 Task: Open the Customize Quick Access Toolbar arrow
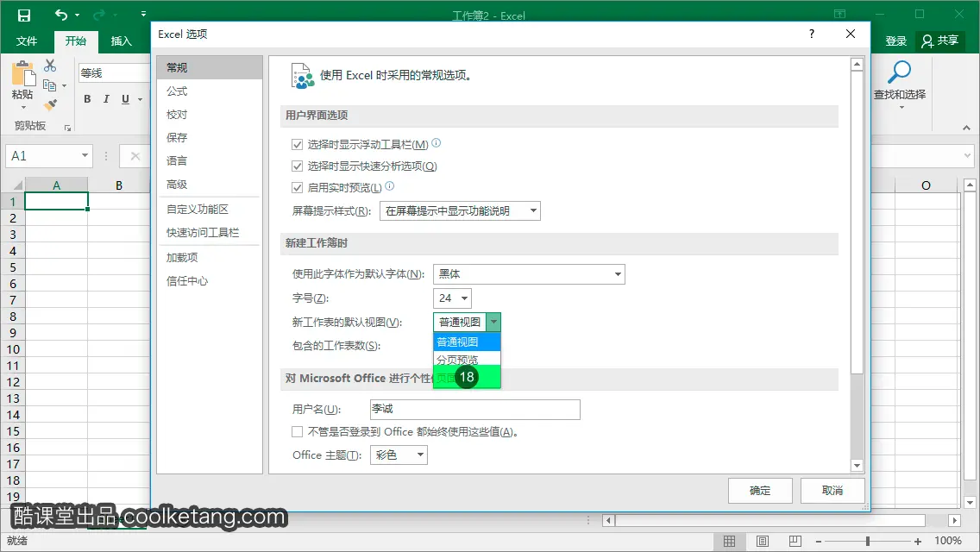143,14
